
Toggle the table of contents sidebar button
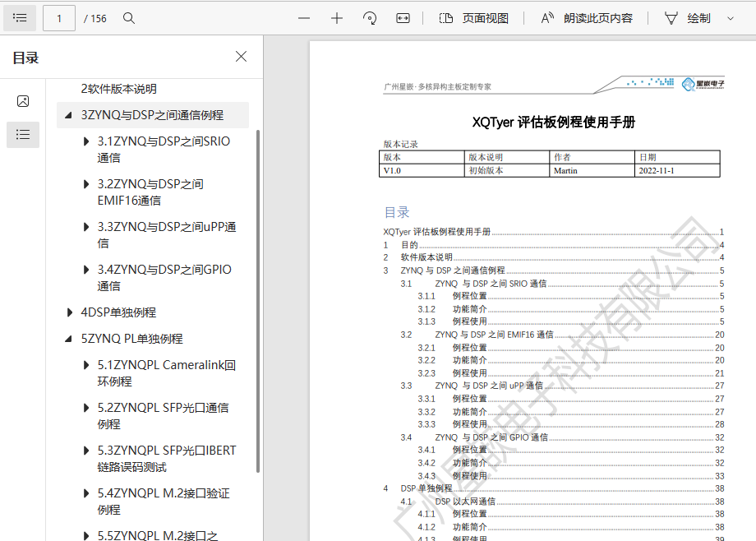pyautogui.click(x=20, y=18)
